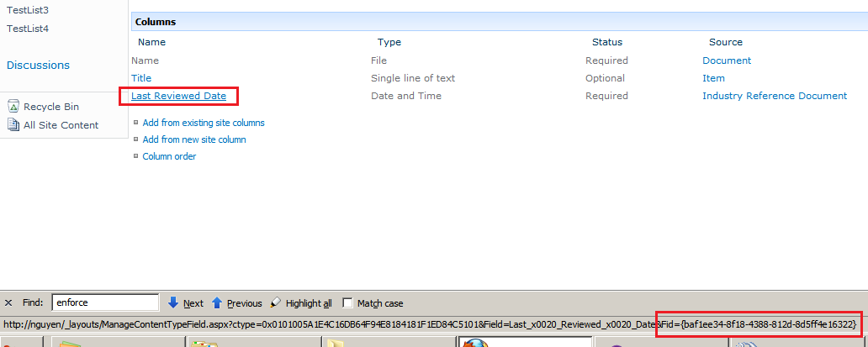Close the Find bar with the X icon

8,303
